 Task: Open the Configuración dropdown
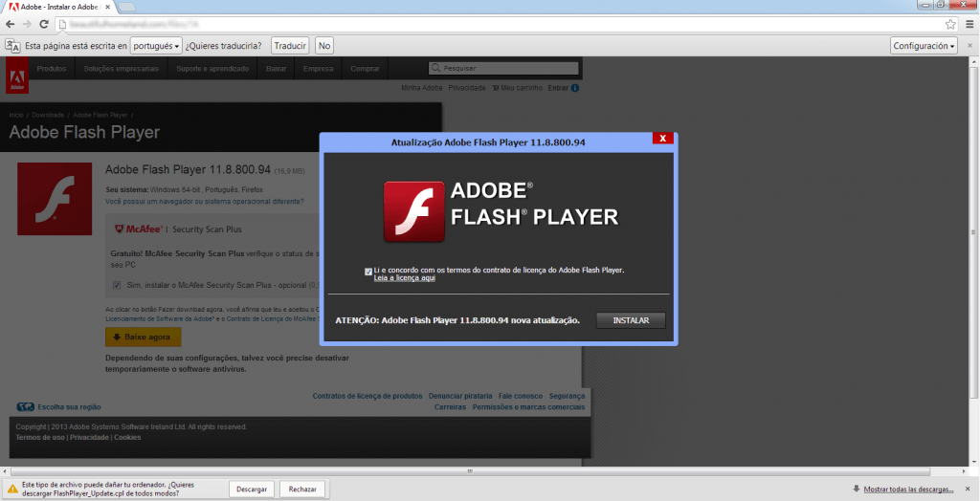pyautogui.click(x=924, y=46)
